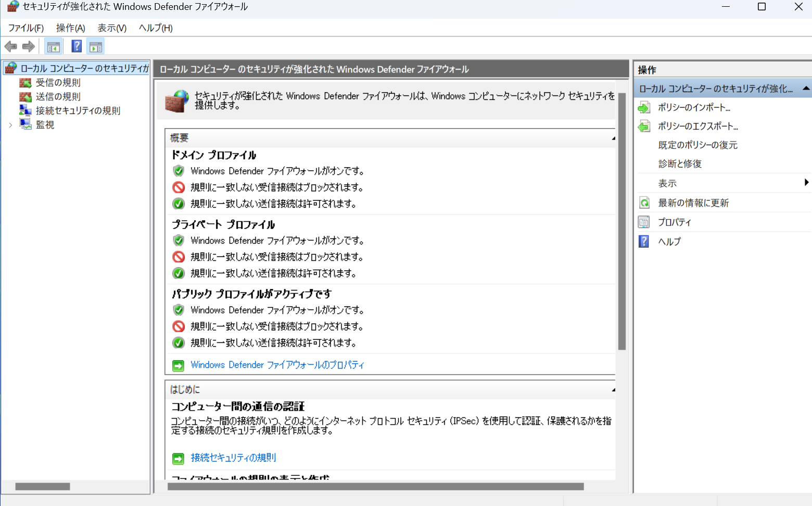This screenshot has height=506, width=812.
Task: Open the 表示 submenu in the action pane
Action: (x=667, y=183)
